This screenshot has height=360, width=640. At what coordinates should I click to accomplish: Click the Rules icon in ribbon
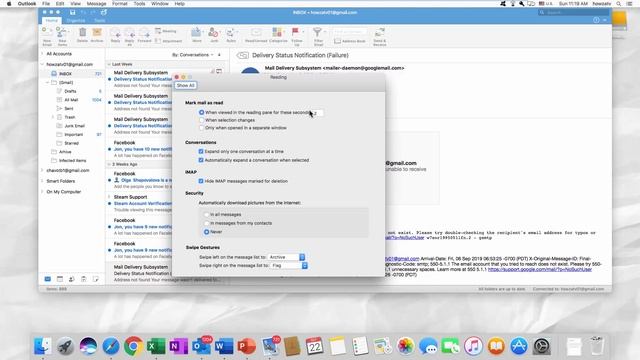point(231,33)
